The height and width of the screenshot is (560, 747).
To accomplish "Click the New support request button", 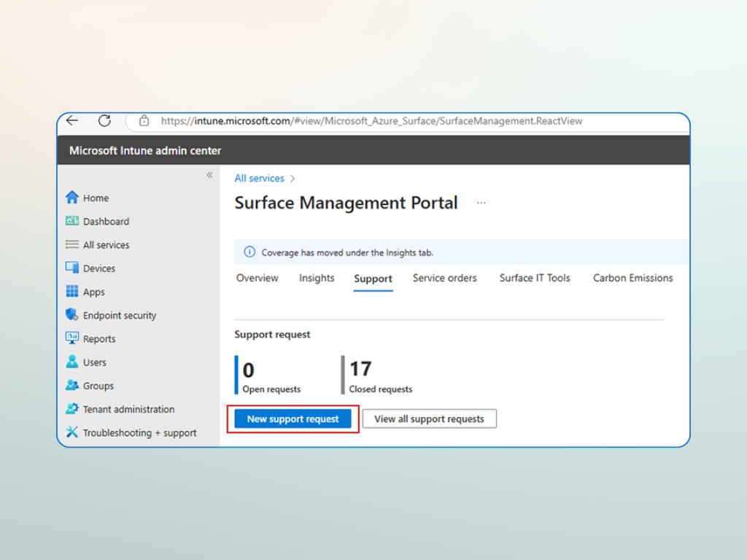I will (293, 419).
